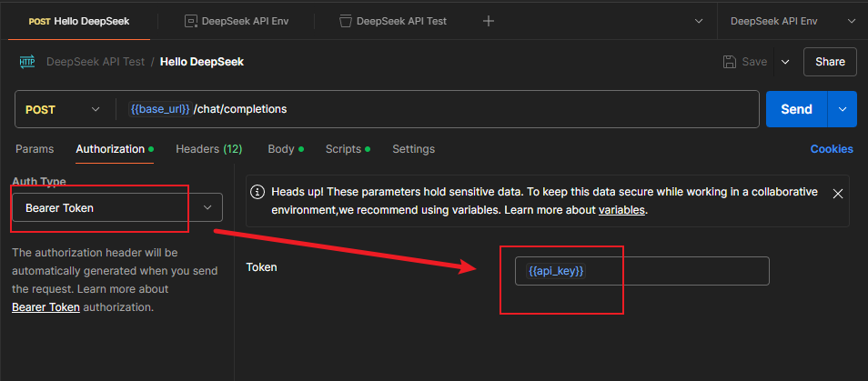Screen dimensions: 868x381
Task: Expand the open tabs overflow chevron
Action: point(699,21)
